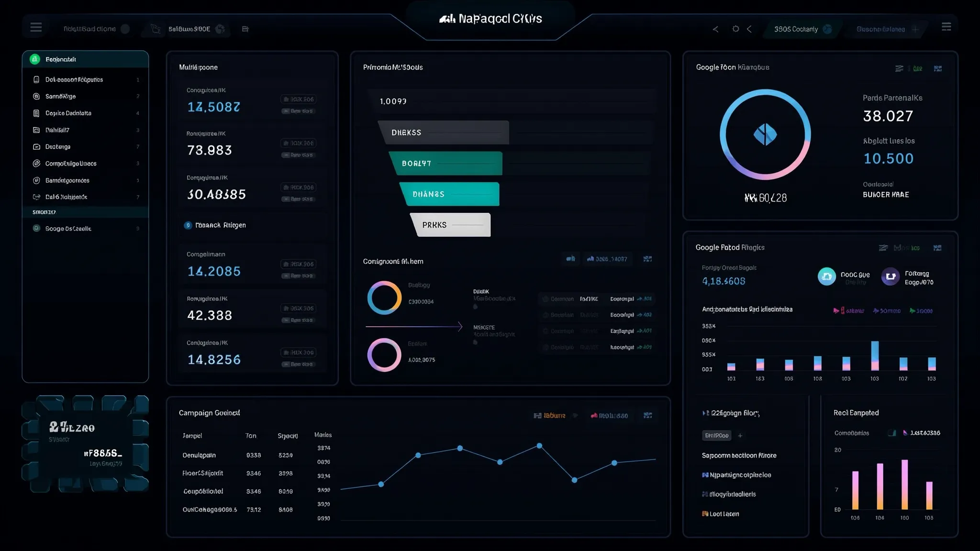Click the blue round icon in the 3905 pill

coord(827,29)
